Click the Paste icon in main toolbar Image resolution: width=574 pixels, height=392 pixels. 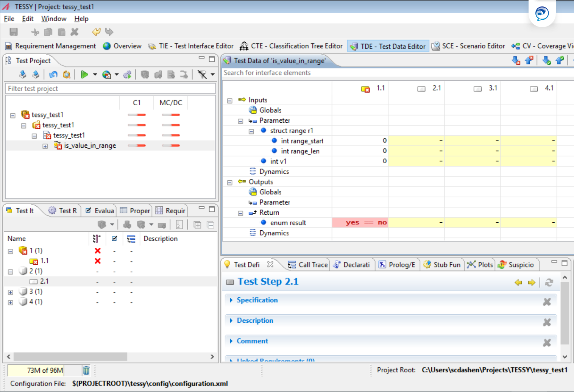pos(61,32)
